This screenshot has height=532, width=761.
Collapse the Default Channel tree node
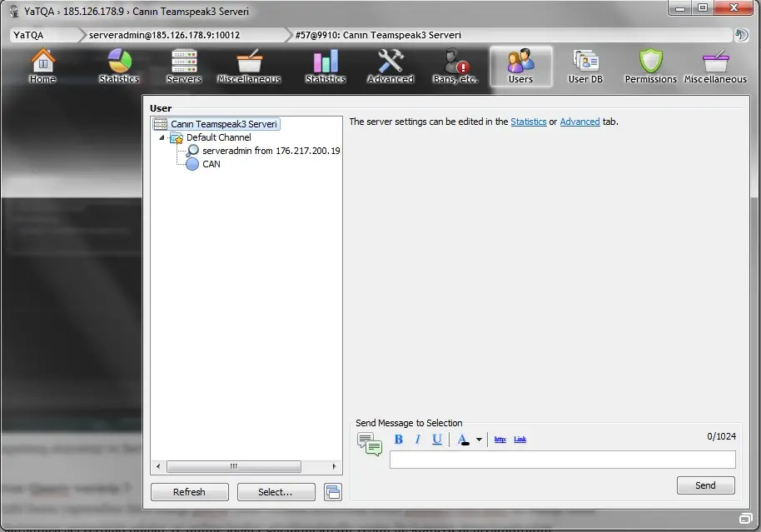click(162, 138)
